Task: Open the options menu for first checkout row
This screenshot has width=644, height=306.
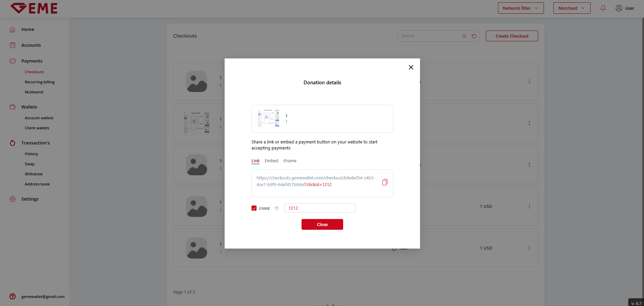Action: [x=529, y=82]
